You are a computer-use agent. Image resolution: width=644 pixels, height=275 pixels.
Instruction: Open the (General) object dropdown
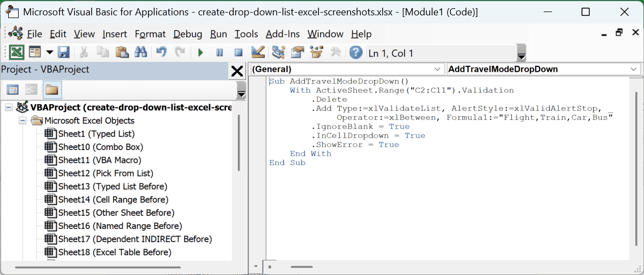pos(346,70)
